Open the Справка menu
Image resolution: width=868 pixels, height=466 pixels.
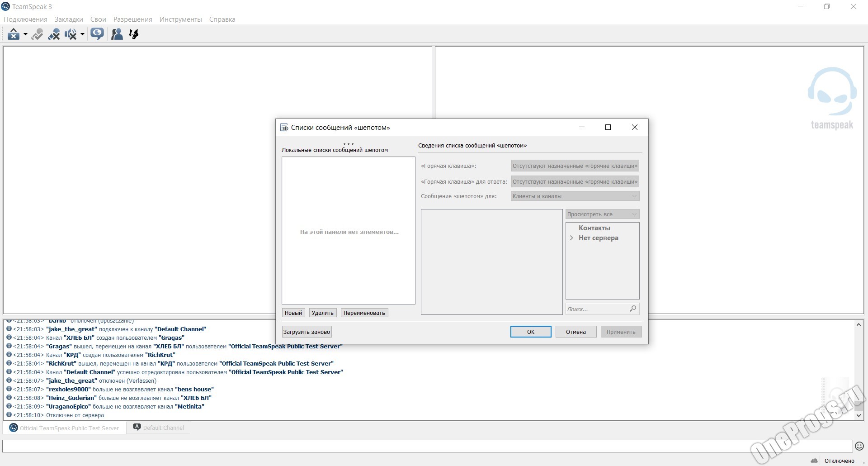(222, 19)
